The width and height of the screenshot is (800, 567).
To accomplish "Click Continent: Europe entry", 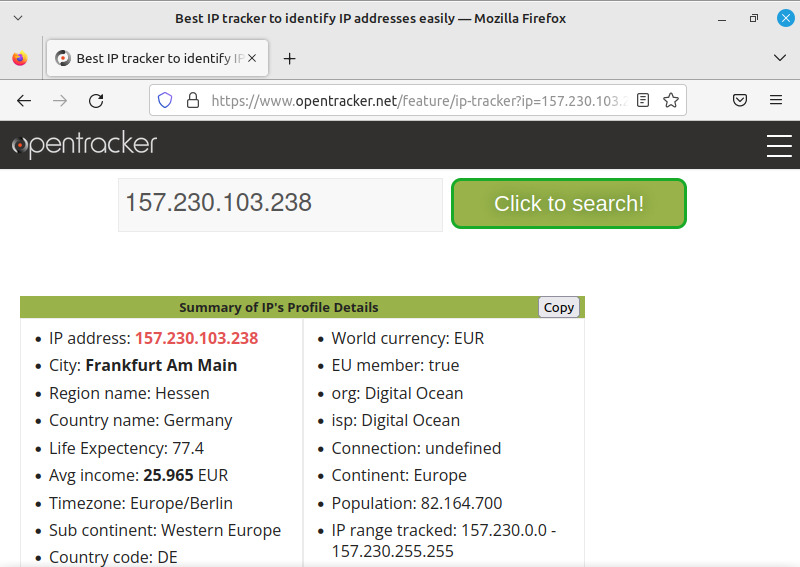I will [x=399, y=475].
